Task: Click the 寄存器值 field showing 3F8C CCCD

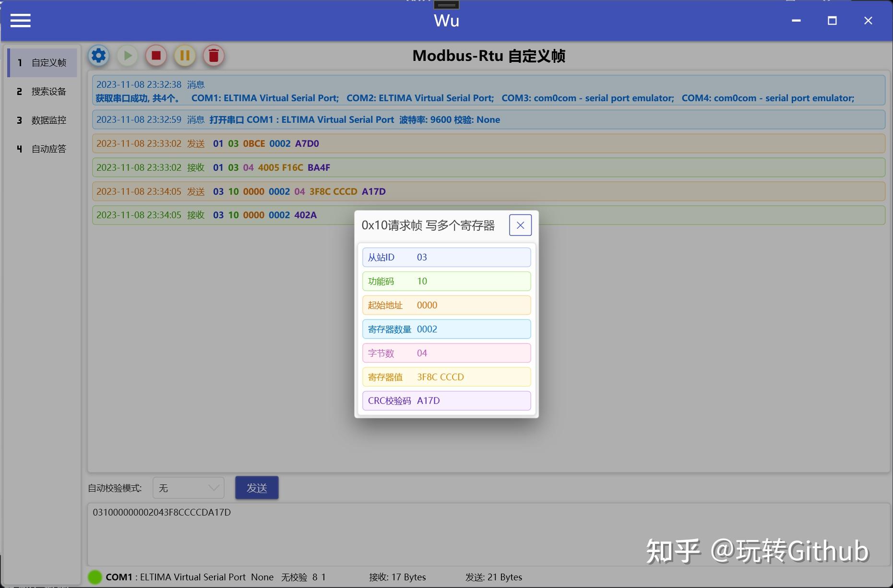Action: (x=446, y=377)
